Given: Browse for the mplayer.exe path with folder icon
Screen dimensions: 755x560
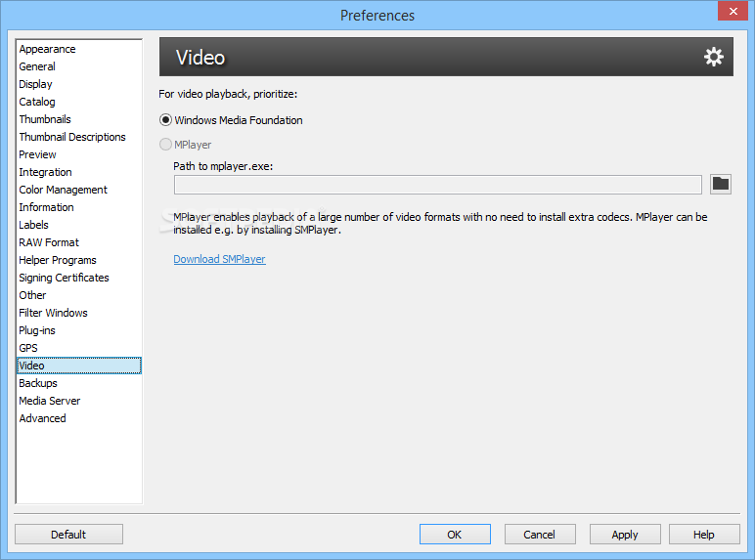Looking at the screenshot, I should pyautogui.click(x=721, y=185).
